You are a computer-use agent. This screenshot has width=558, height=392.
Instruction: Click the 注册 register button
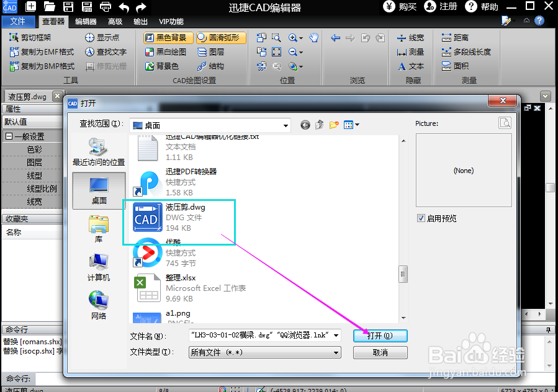point(441,6)
